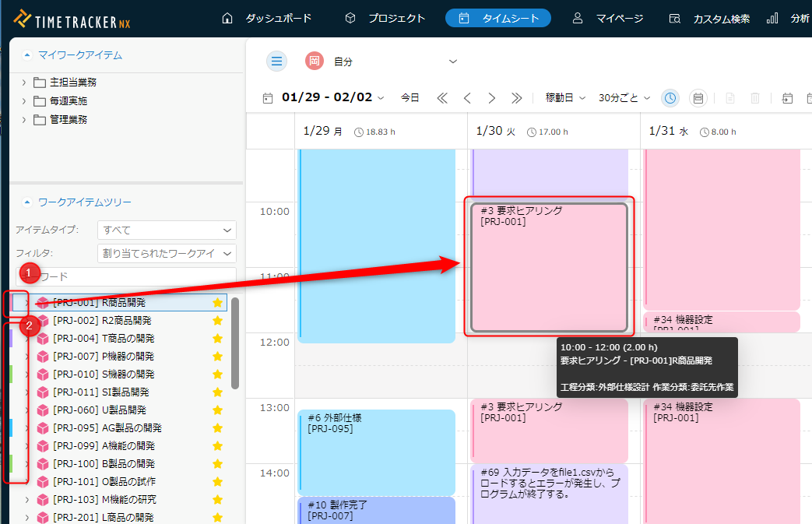Click the hamburger menu icon beside 自分
The image size is (812, 524).
click(x=276, y=61)
